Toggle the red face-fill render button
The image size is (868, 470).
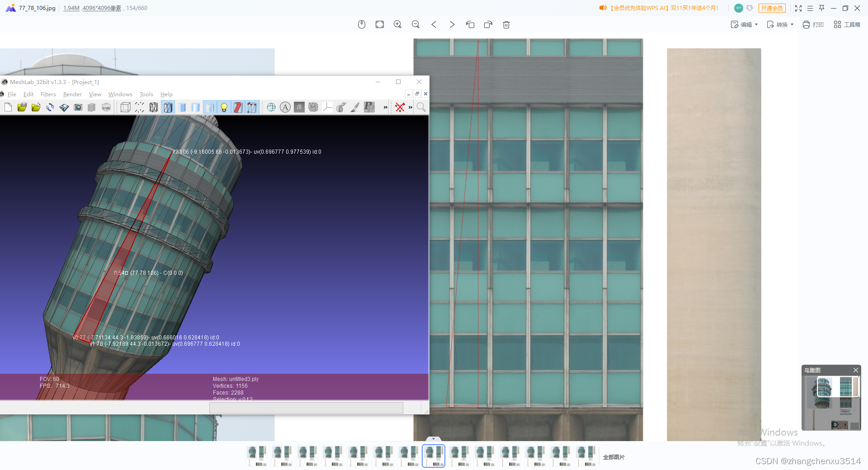click(238, 107)
